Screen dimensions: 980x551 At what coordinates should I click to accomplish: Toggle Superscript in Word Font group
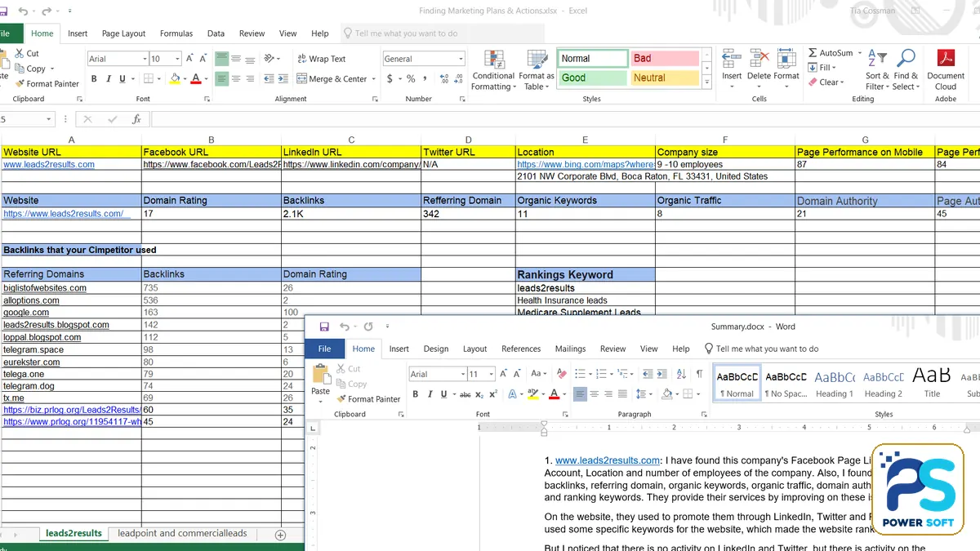point(495,394)
